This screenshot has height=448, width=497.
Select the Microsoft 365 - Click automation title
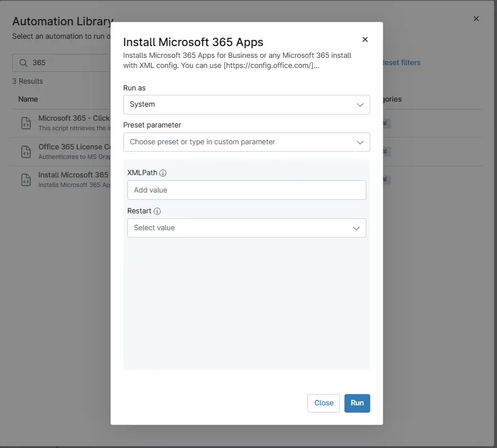tap(73, 118)
